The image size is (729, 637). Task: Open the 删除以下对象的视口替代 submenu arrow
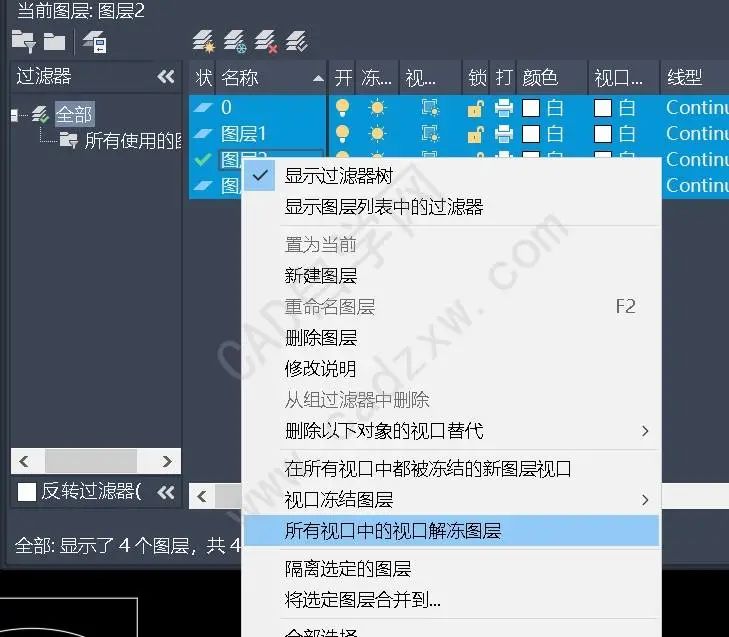(645, 431)
